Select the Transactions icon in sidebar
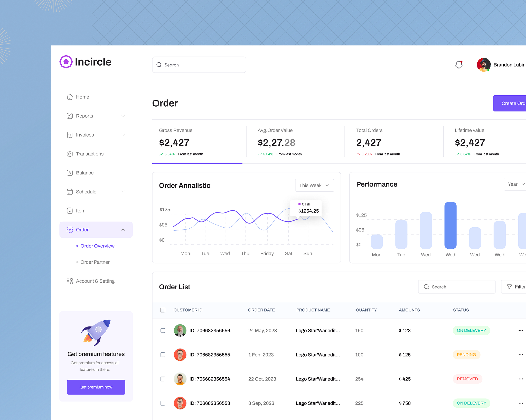This screenshot has width=526, height=420. point(70,154)
